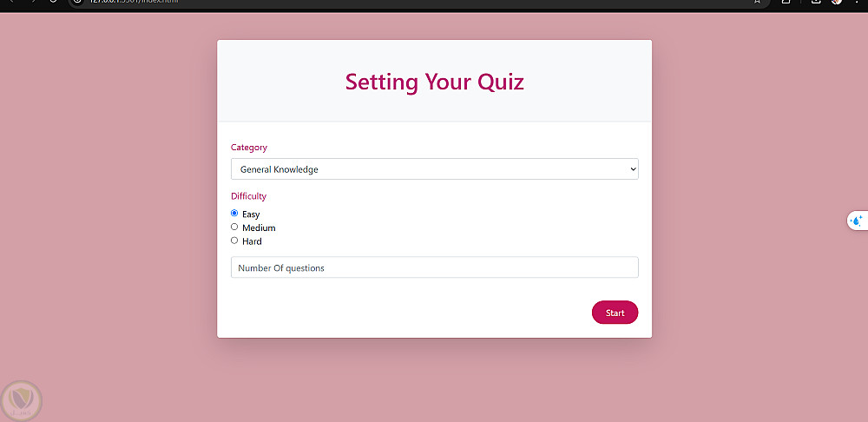Go forward using the browser forward arrow

[x=32, y=2]
